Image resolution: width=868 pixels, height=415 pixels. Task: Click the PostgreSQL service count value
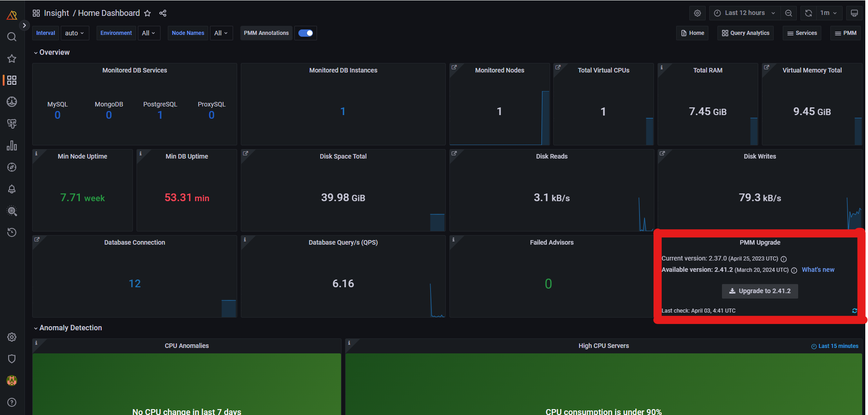click(160, 115)
